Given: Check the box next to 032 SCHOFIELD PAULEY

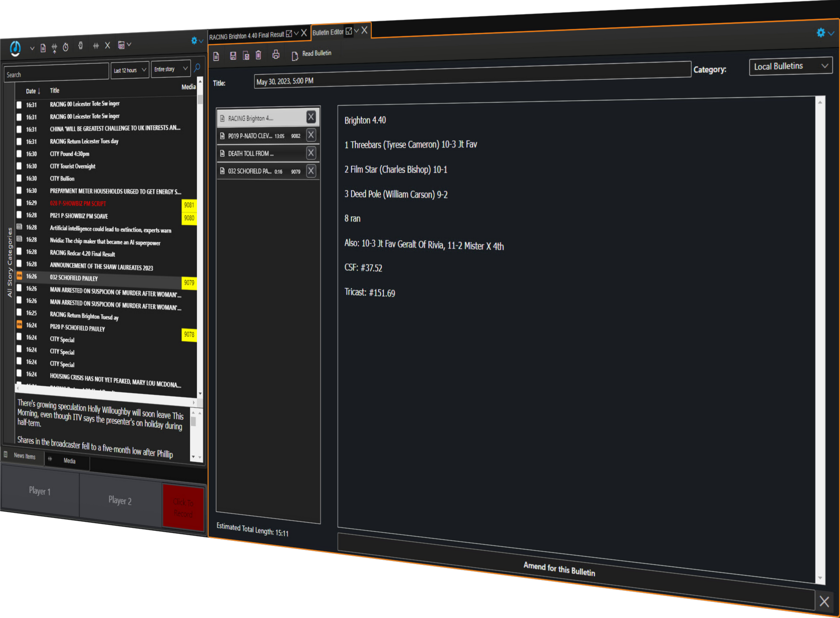Looking at the screenshot, I should point(19,276).
